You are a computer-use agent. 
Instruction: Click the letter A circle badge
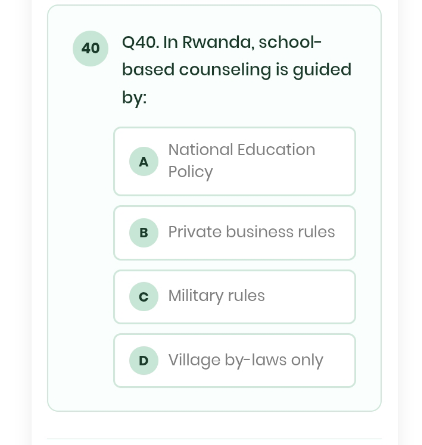144,161
